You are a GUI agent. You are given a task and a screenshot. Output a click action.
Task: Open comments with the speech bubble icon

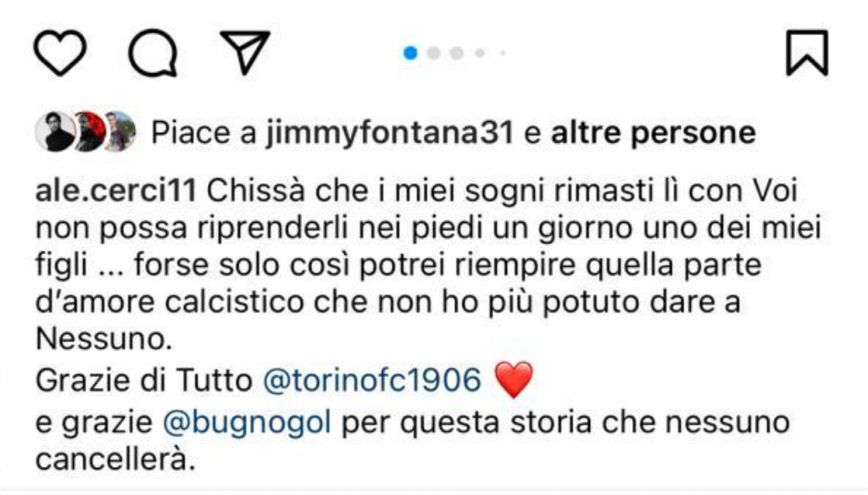153,53
